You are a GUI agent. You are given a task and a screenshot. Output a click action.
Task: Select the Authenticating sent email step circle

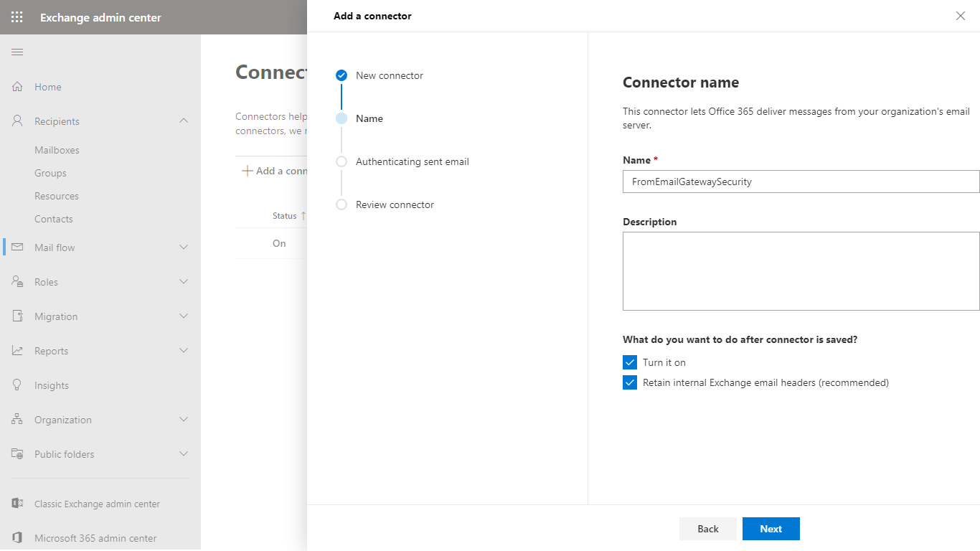pos(341,161)
